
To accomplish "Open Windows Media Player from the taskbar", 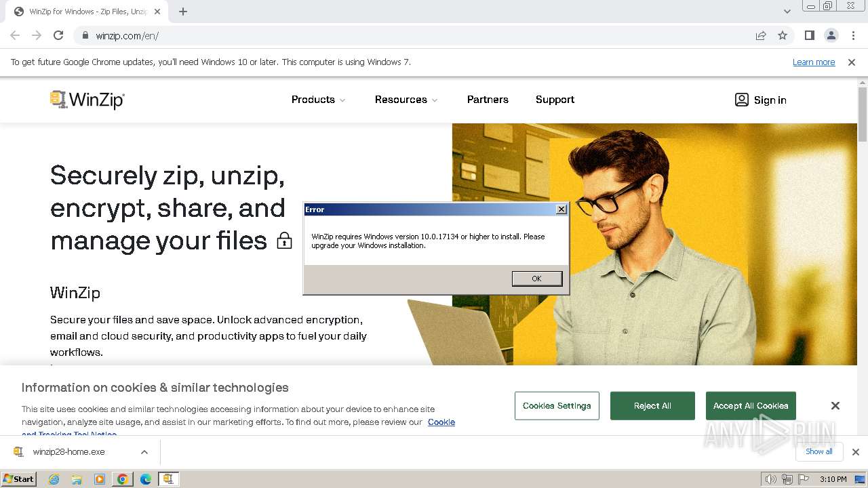I will [x=100, y=479].
